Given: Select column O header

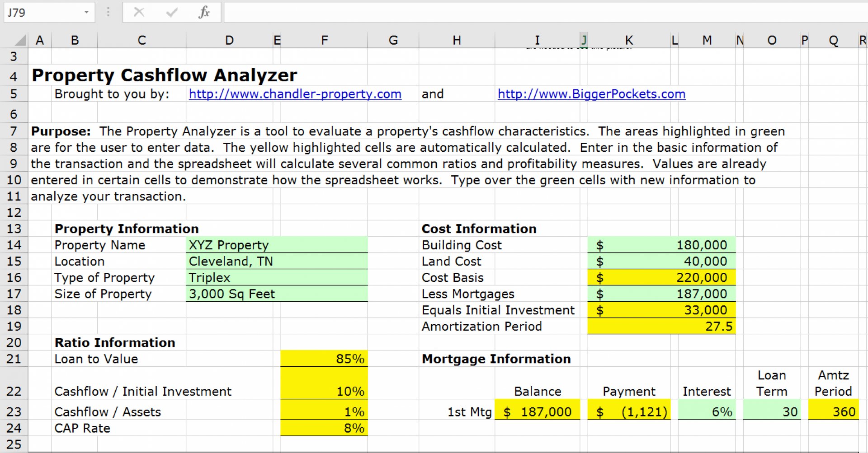Looking at the screenshot, I should 772,41.
